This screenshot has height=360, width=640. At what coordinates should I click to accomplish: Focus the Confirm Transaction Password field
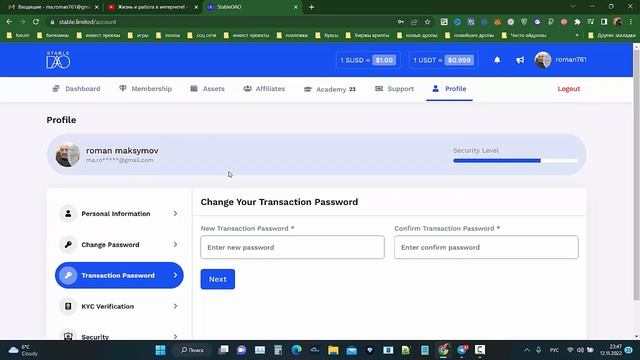coord(486,247)
